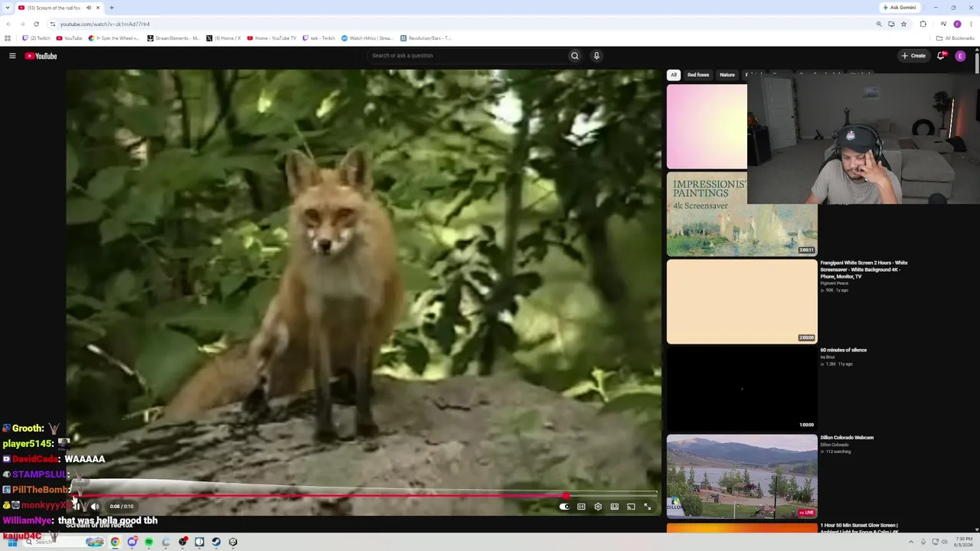Viewport: 980px width, 551px height.
Task: Click the browser forward arrow
Action: coord(21,24)
